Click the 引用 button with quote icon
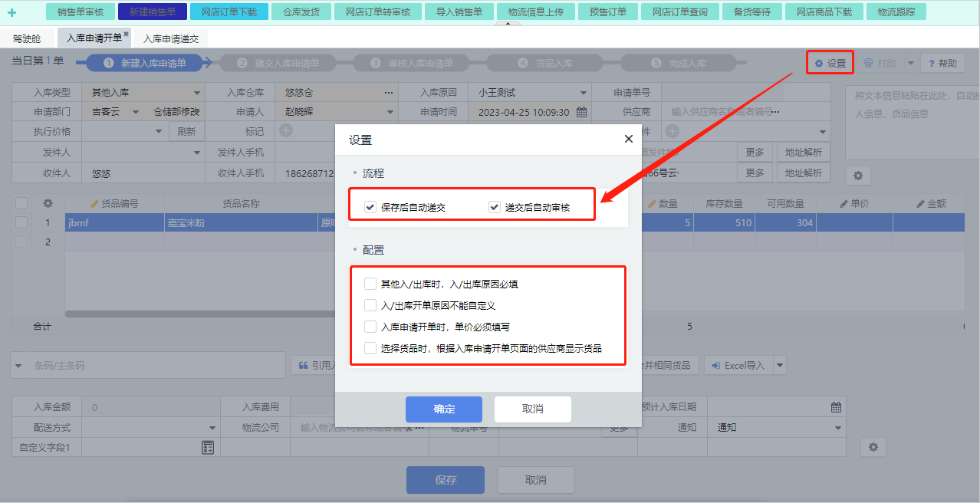The height and width of the screenshot is (503, 980). (x=315, y=366)
